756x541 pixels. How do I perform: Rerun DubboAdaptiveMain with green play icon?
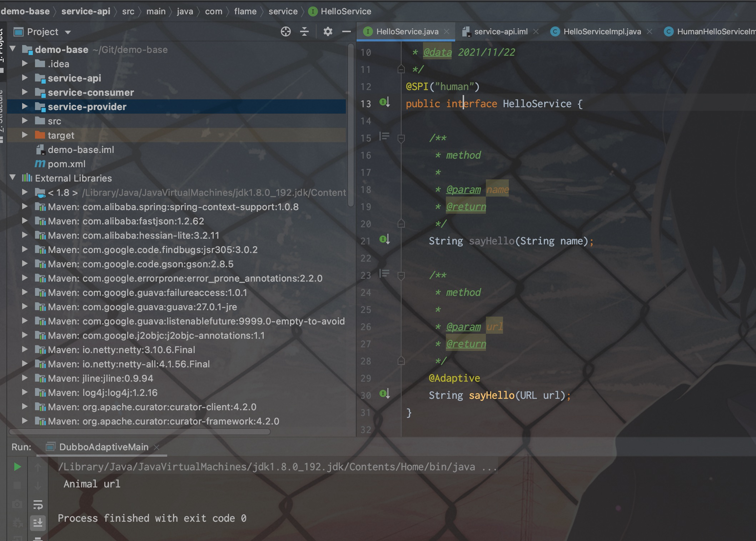coord(17,467)
